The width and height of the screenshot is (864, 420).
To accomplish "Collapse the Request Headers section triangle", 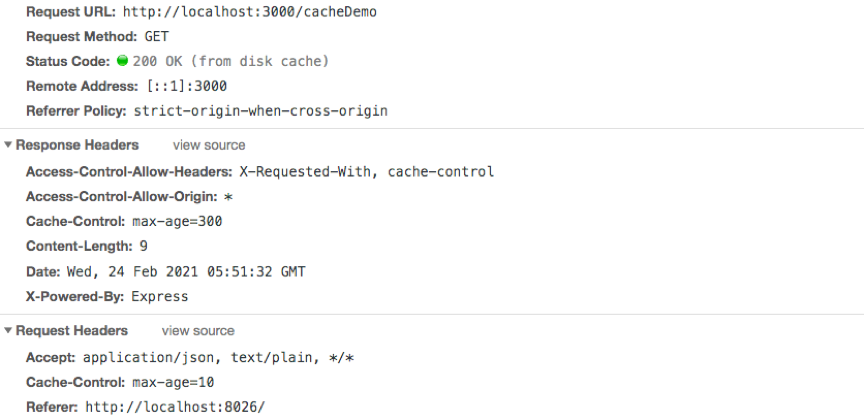I will (x=8, y=331).
